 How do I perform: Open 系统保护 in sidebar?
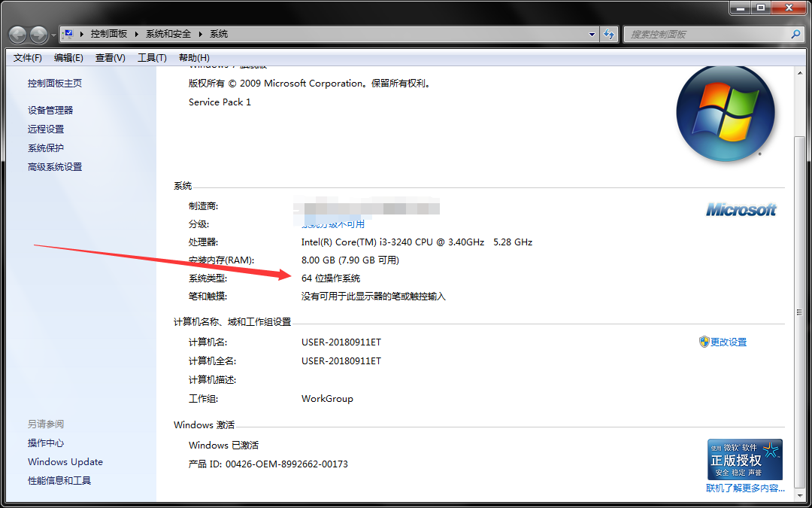46,148
